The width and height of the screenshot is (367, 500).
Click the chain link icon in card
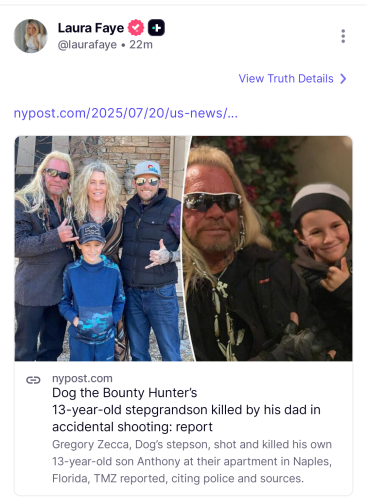[x=33, y=380]
